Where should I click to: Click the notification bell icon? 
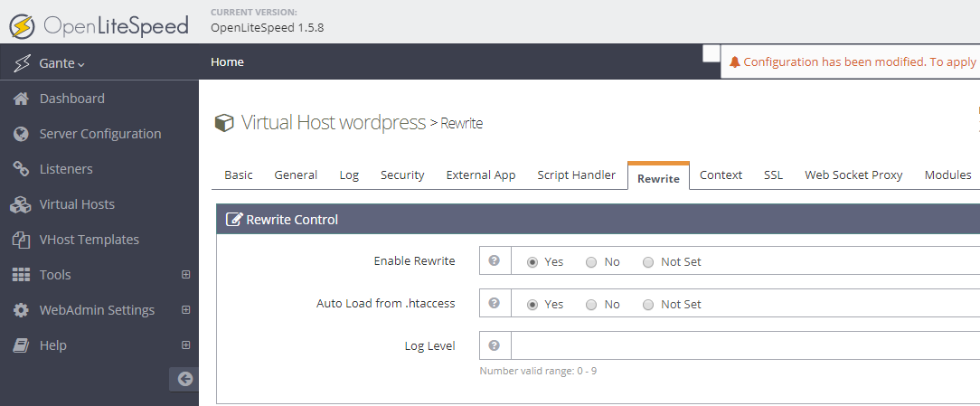(735, 61)
